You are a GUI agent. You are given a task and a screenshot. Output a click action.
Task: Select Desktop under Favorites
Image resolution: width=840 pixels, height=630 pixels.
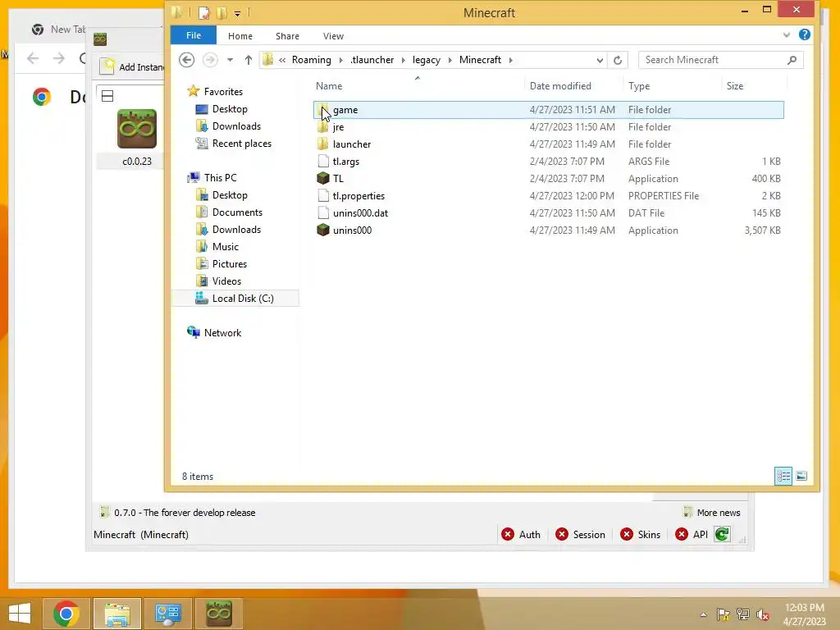click(230, 109)
